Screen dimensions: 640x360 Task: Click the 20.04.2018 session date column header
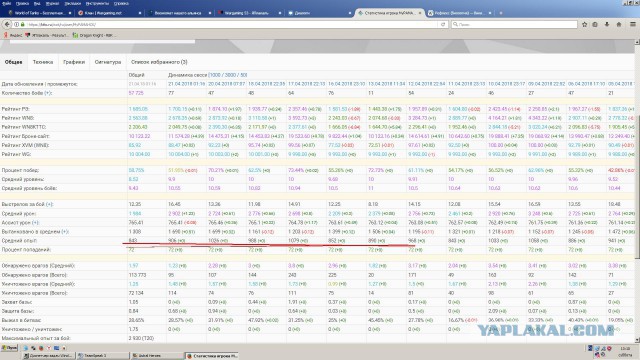pos(227,84)
